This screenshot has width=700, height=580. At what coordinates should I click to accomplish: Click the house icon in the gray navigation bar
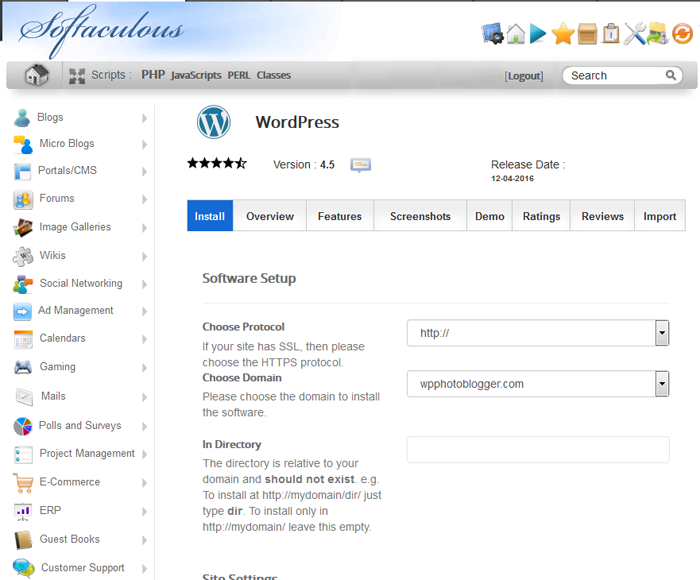click(x=36, y=75)
